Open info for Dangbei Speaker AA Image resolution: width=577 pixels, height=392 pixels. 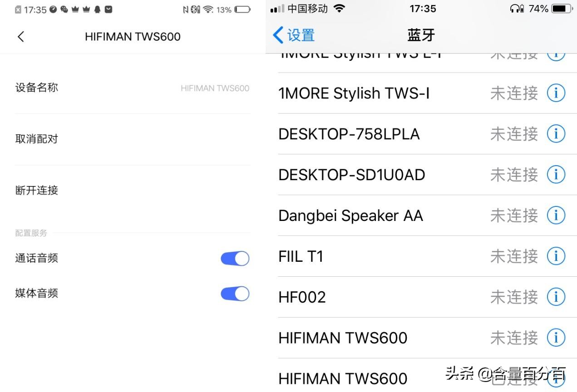click(x=556, y=215)
